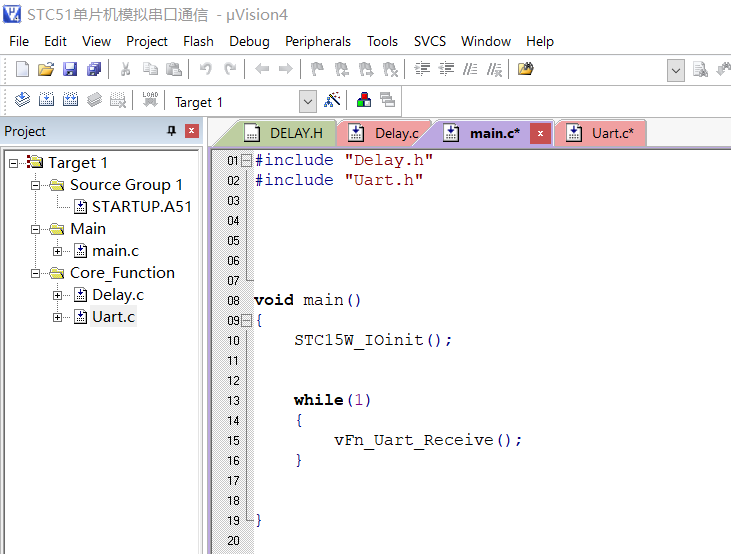Collapse the Main folder group
731x554 pixels.
pyautogui.click(x=35, y=229)
